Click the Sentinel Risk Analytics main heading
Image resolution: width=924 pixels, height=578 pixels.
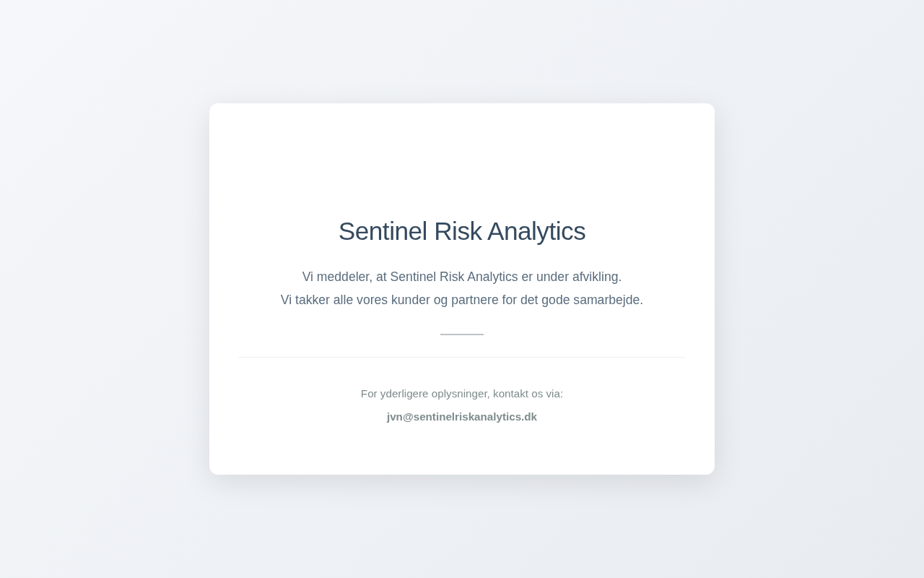(x=462, y=231)
